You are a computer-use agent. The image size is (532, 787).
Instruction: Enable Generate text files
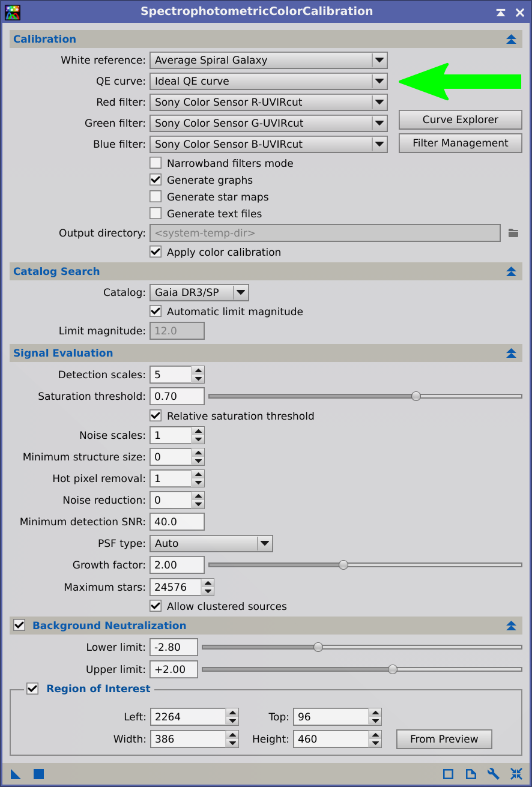(156, 214)
